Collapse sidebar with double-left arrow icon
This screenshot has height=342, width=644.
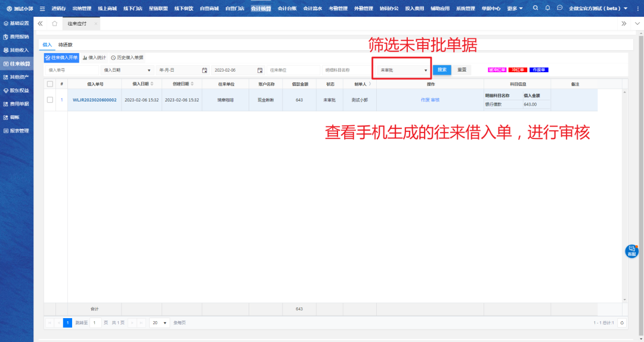click(x=40, y=23)
